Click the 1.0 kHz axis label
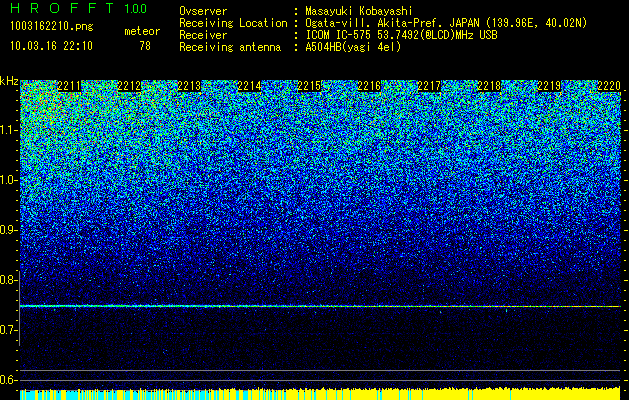Viewport: 629px width, 400px height. pos(8,180)
